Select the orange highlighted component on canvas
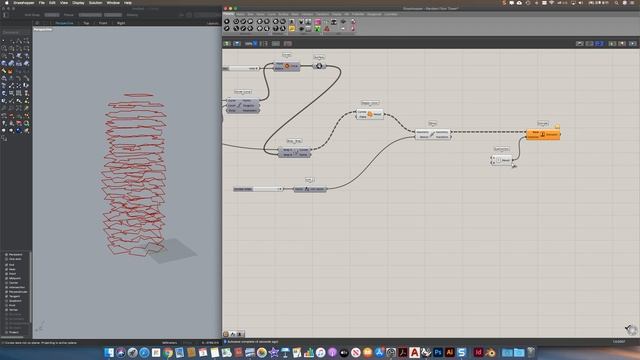 pos(543,134)
